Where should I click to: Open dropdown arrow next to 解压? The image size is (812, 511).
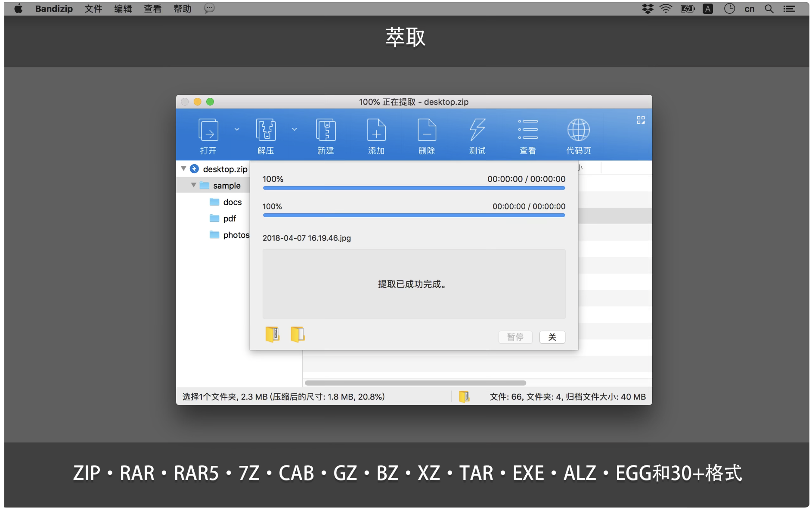pyautogui.click(x=294, y=129)
